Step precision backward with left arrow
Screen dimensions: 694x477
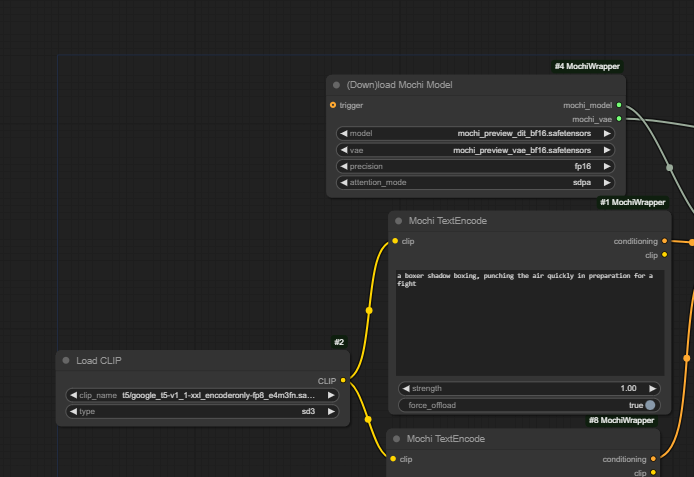tap(344, 166)
